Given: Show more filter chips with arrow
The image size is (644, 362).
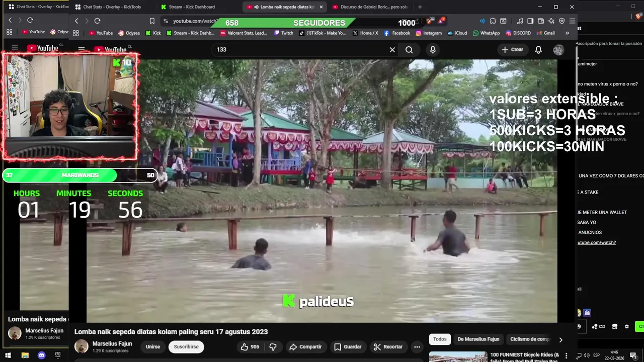Looking at the screenshot, I should [560, 340].
